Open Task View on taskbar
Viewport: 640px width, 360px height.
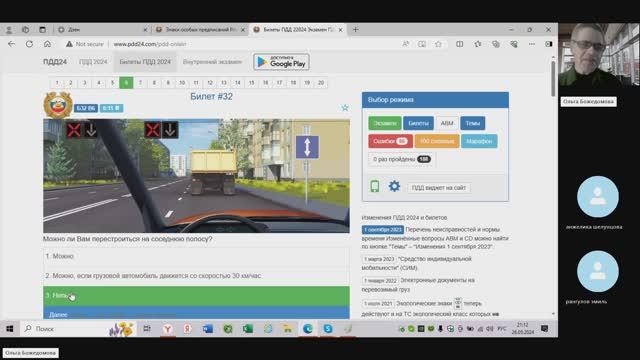coord(147,329)
